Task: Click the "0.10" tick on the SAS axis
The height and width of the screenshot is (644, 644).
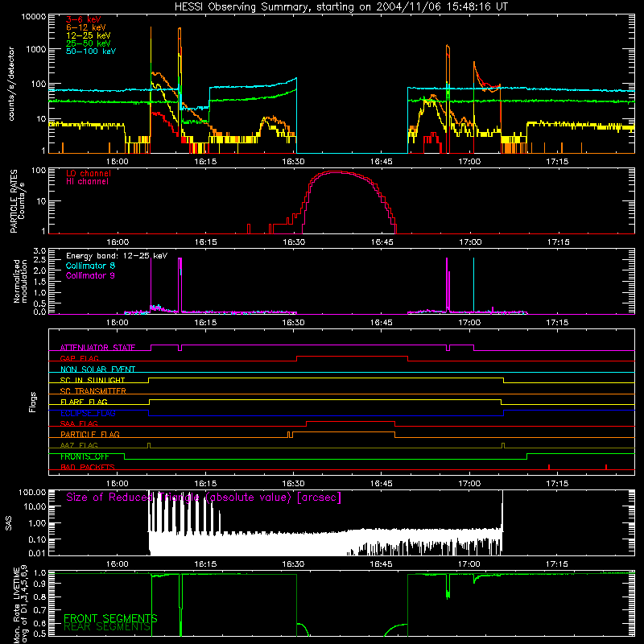Action: (37, 539)
